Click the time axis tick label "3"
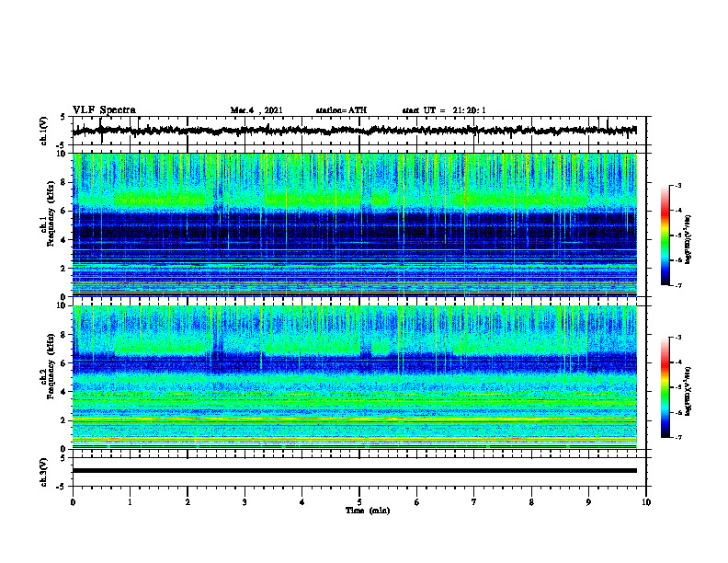Image resolution: width=728 pixels, height=563 pixels. pyautogui.click(x=245, y=502)
